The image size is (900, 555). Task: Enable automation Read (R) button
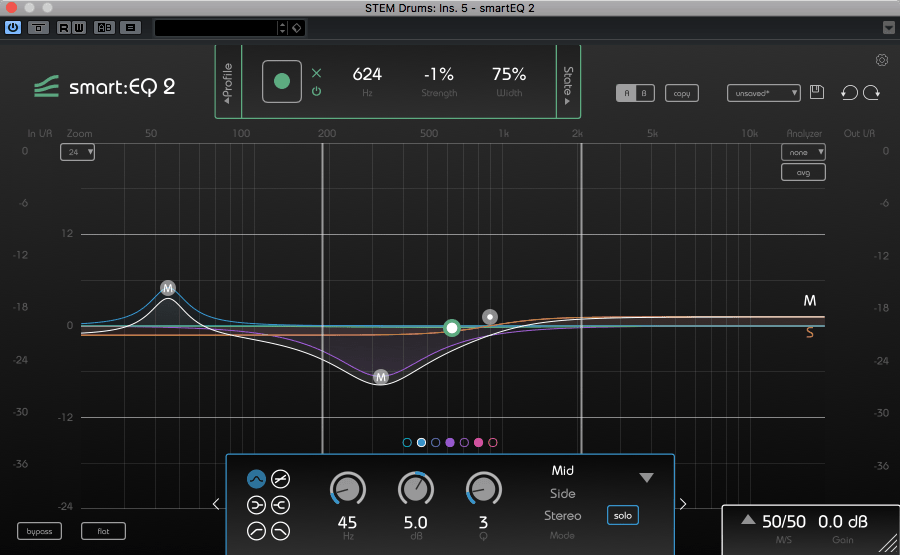coord(64,27)
